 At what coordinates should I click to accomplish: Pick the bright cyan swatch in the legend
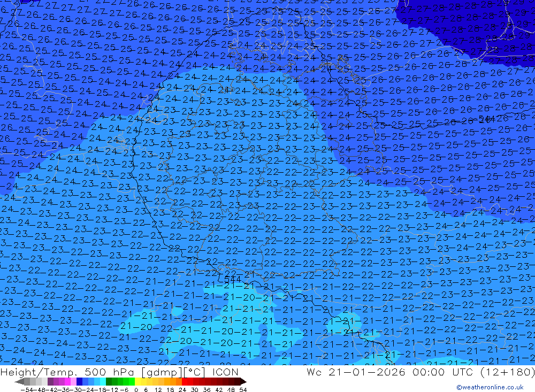(x=103, y=382)
